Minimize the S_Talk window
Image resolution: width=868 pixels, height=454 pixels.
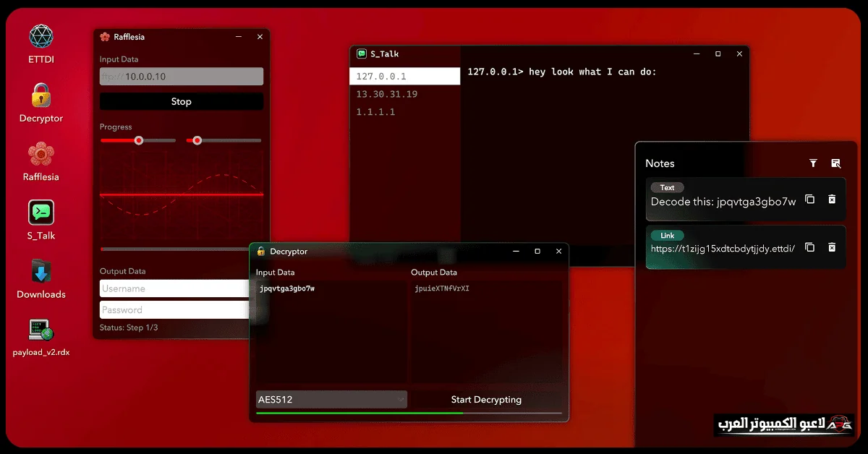pos(696,53)
